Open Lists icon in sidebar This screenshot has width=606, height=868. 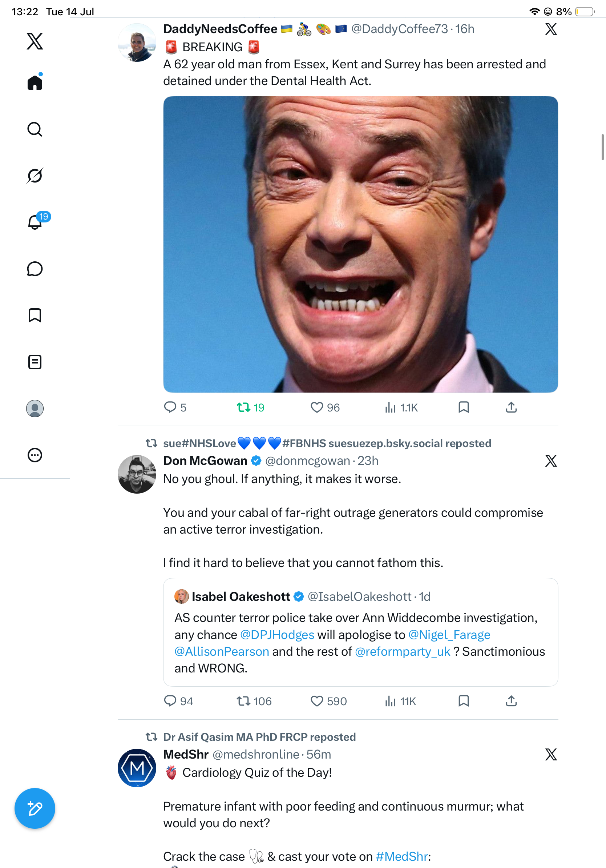35,362
